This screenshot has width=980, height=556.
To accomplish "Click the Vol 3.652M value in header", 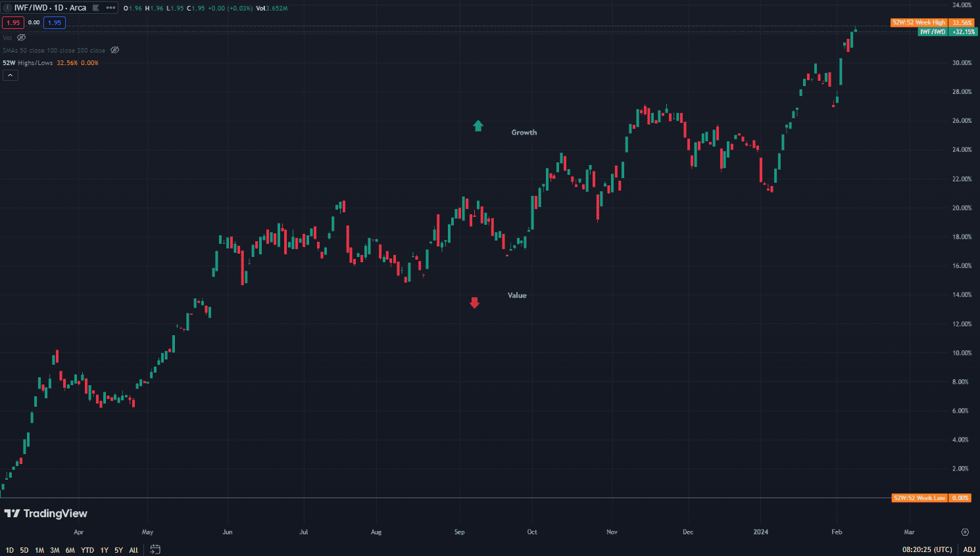I will (x=272, y=8).
